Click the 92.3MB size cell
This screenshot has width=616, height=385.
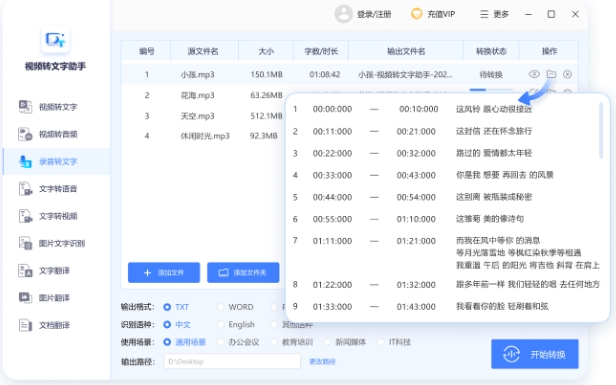click(x=264, y=136)
